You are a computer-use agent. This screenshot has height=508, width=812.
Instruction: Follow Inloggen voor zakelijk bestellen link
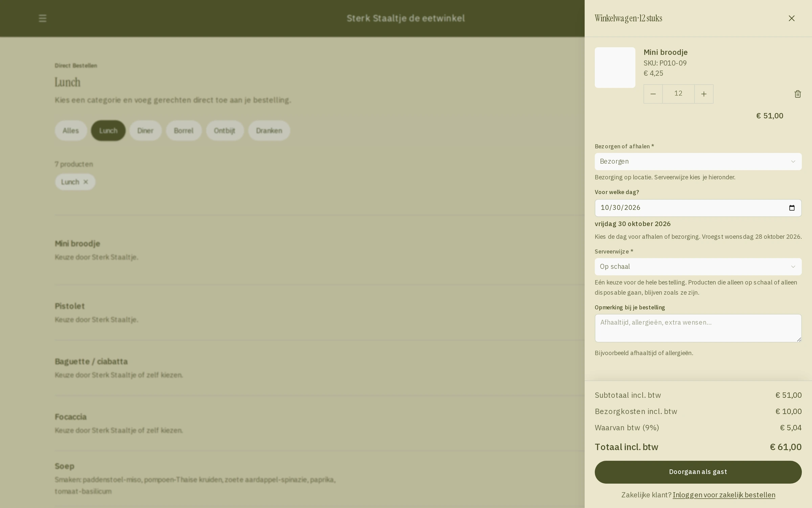click(x=724, y=495)
